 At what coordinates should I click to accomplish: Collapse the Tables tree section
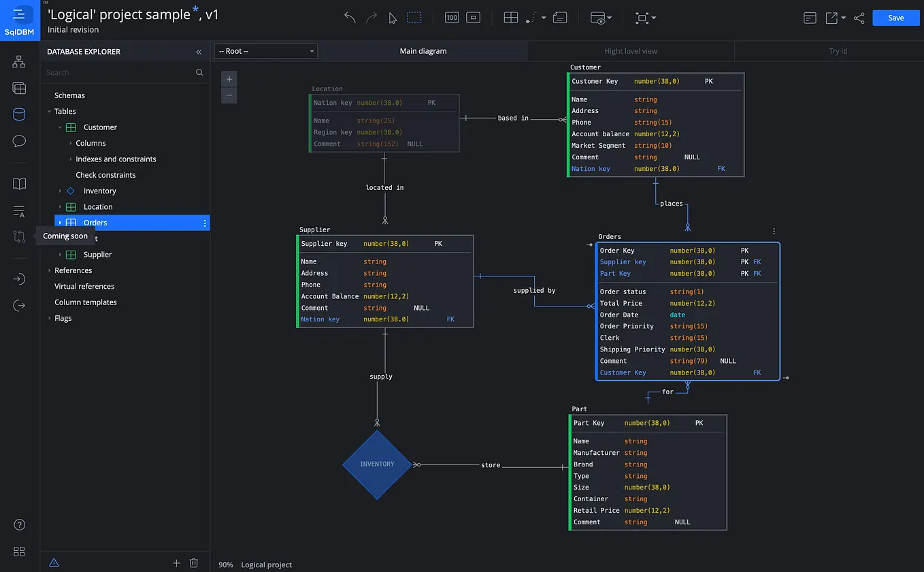[x=48, y=111]
